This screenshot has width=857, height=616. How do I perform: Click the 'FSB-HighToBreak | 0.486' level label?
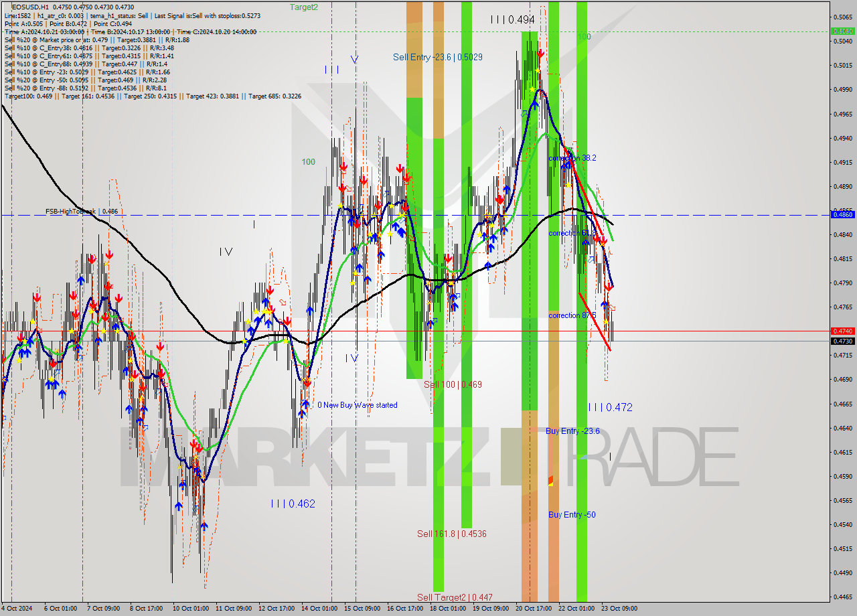[x=82, y=211]
